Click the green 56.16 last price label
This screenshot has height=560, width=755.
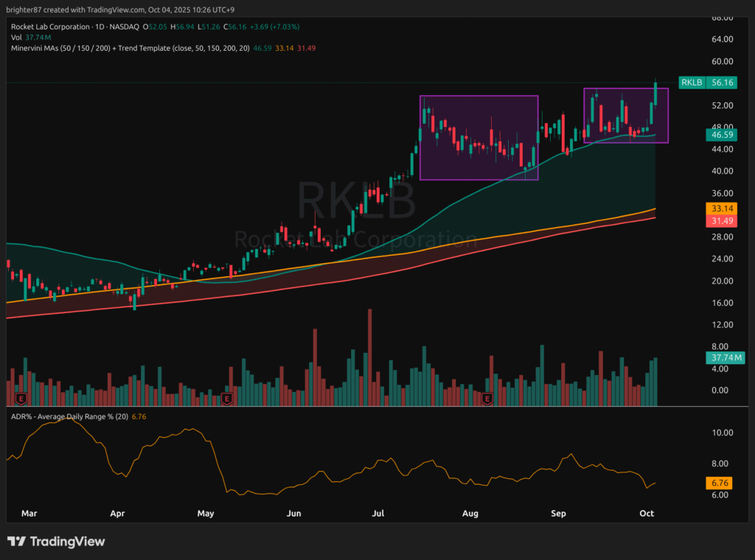719,83
